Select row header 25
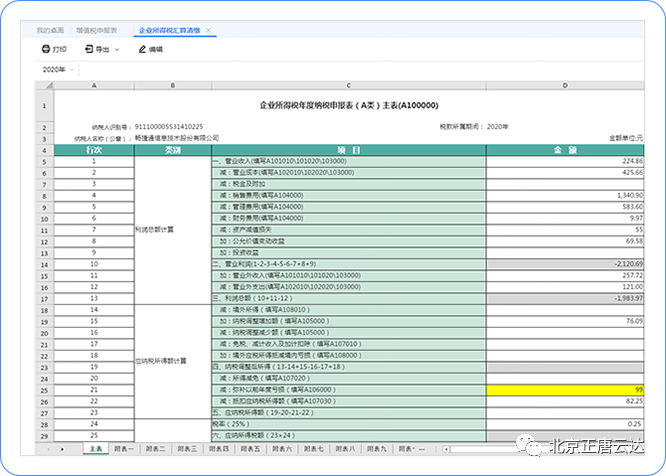 [x=44, y=390]
